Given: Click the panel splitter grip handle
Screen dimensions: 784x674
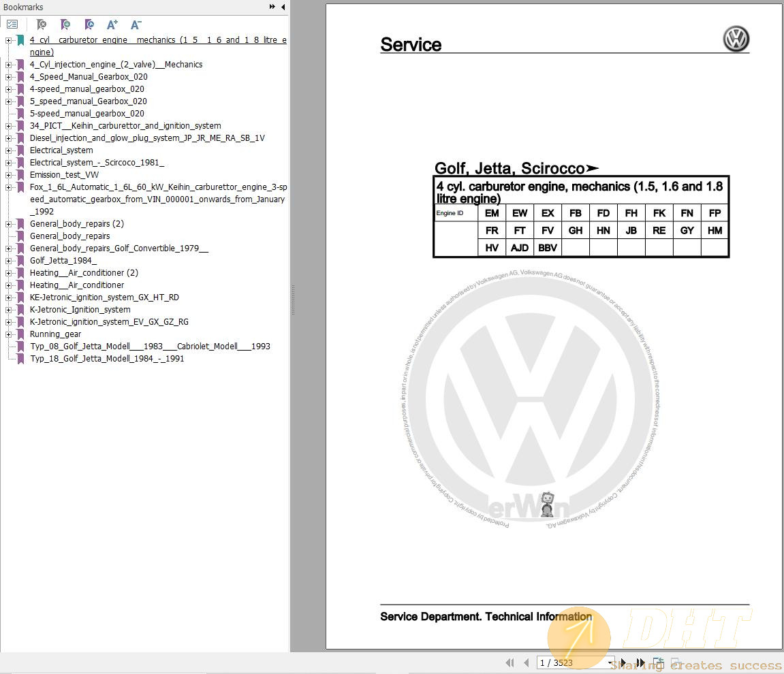Looking at the screenshot, I should point(293,300).
